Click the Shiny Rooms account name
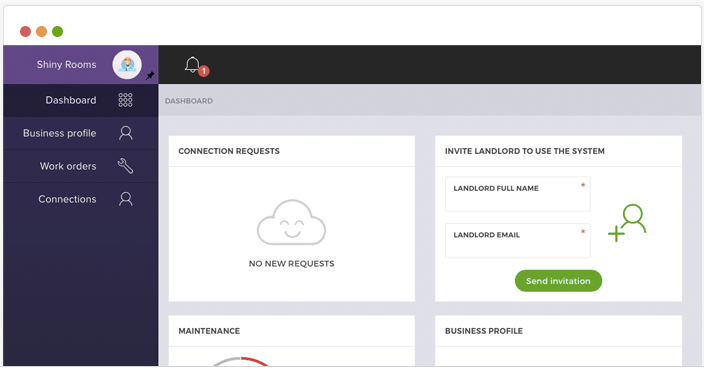 [x=66, y=65]
